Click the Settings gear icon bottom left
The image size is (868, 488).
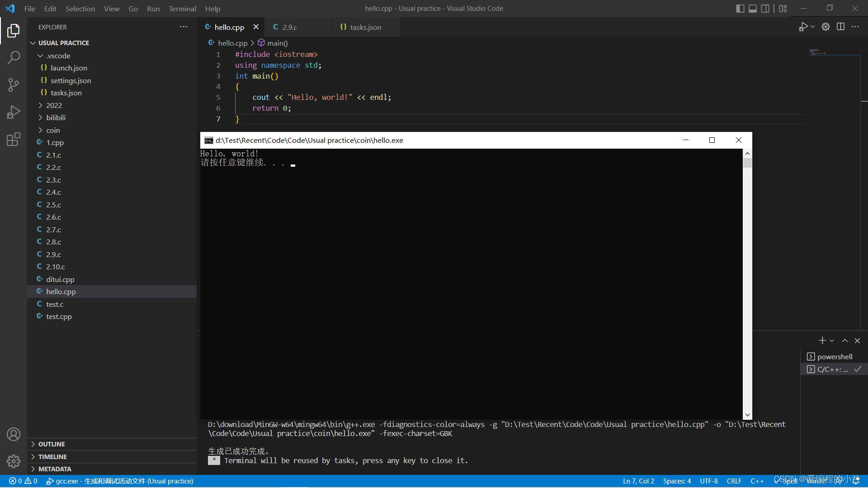[13, 461]
